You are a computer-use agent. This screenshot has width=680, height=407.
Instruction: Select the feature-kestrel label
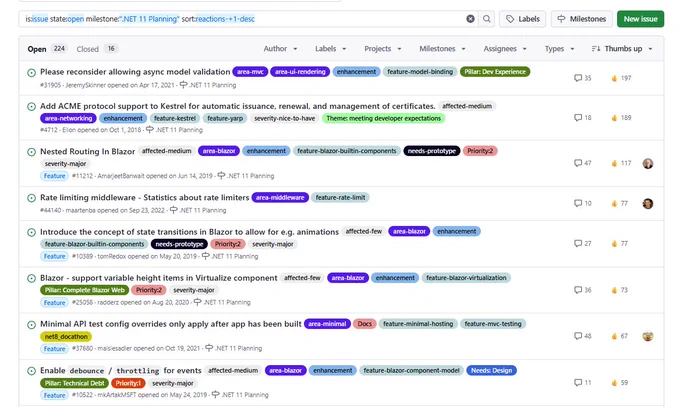[175, 118]
